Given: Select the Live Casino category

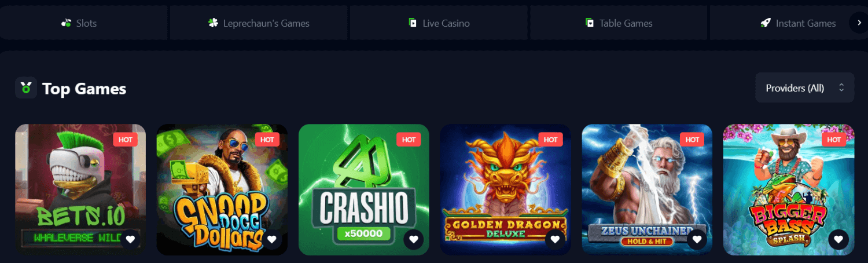Looking at the screenshot, I should [439, 23].
